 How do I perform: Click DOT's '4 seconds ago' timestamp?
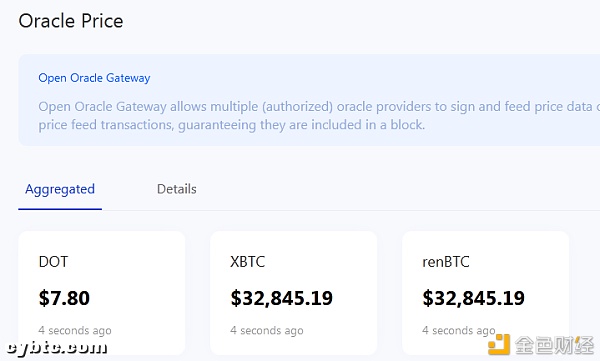75,330
